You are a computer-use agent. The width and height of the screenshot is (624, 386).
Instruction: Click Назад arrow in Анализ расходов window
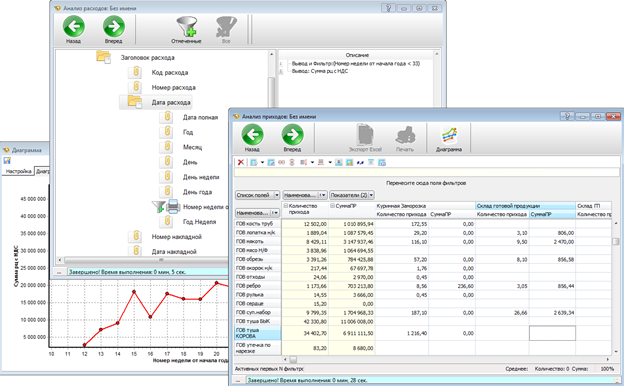coord(74,29)
